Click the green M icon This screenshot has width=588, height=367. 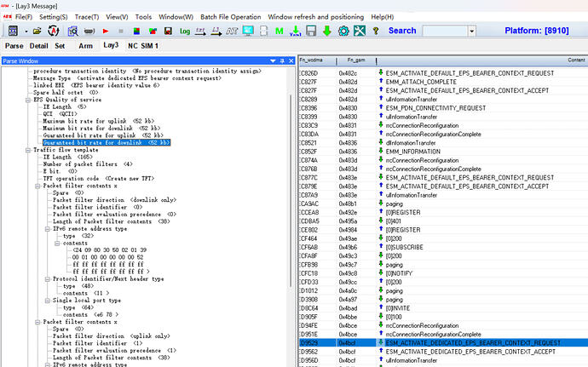(279, 32)
